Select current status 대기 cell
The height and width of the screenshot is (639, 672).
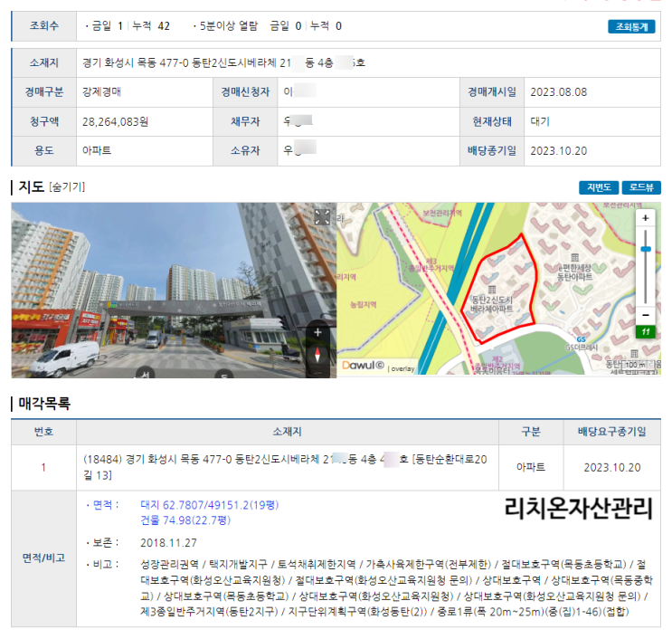point(540,122)
